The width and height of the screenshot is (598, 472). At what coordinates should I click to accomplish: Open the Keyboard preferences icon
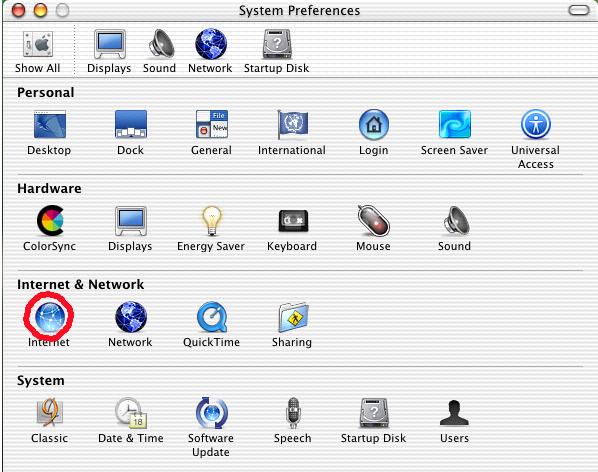click(293, 221)
